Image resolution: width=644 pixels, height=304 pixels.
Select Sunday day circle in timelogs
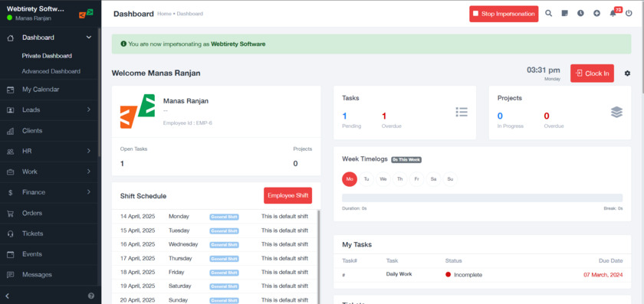[450, 179]
